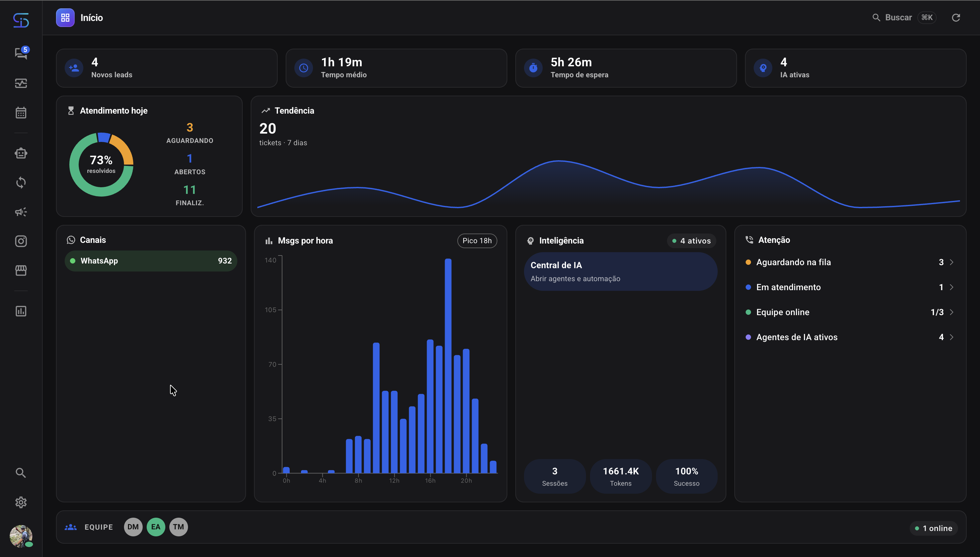Screen dimensions: 980x557
Task: Click the DM team member avatar
Action: pyautogui.click(x=133, y=527)
